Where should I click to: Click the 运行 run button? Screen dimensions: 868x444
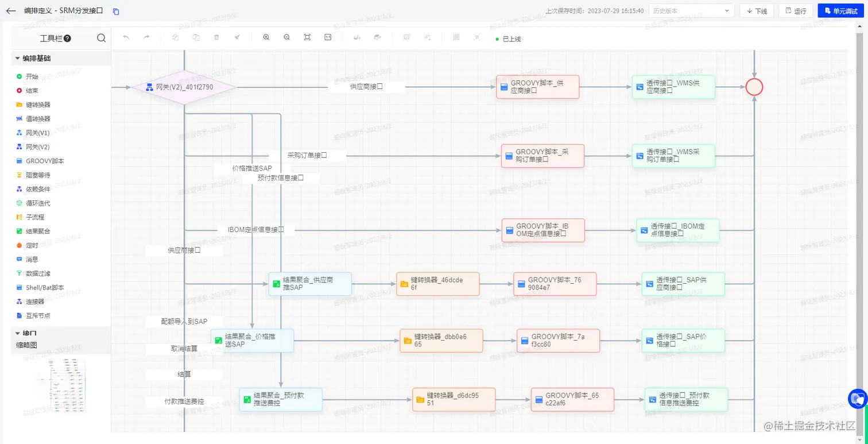(x=796, y=11)
